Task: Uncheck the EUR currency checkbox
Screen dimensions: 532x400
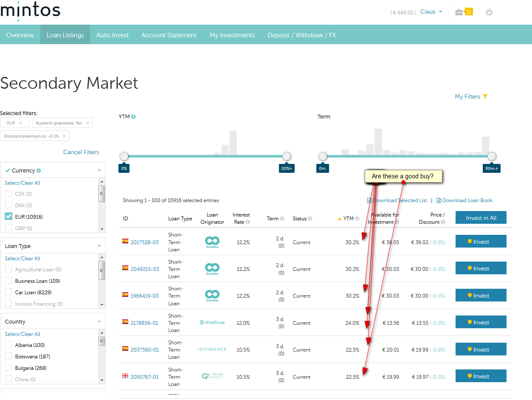Action: (8, 216)
